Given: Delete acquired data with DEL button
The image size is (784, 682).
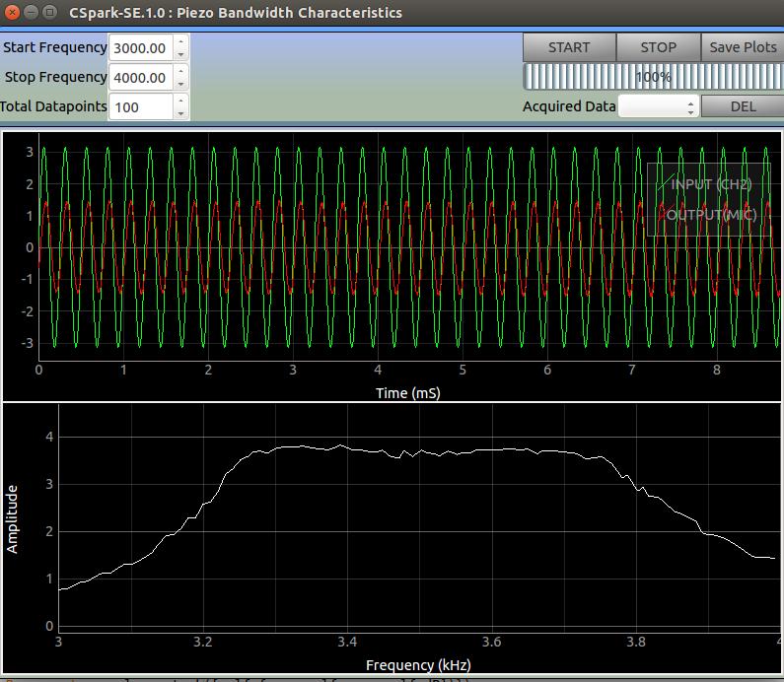Looking at the screenshot, I should [x=743, y=106].
